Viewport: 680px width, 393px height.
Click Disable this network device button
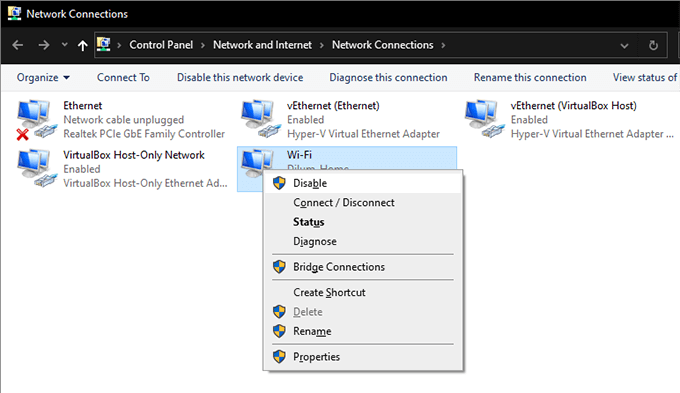point(240,78)
